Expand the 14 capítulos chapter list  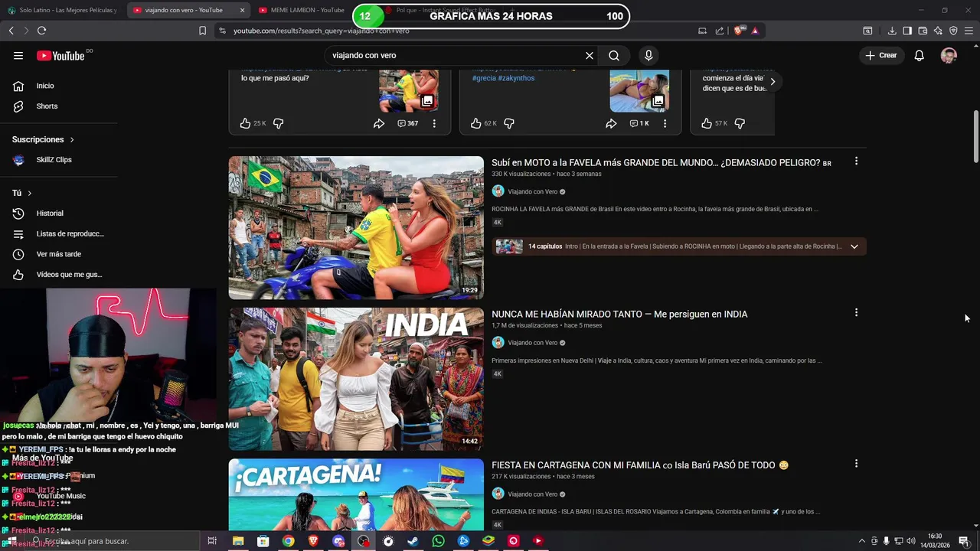[x=854, y=246]
